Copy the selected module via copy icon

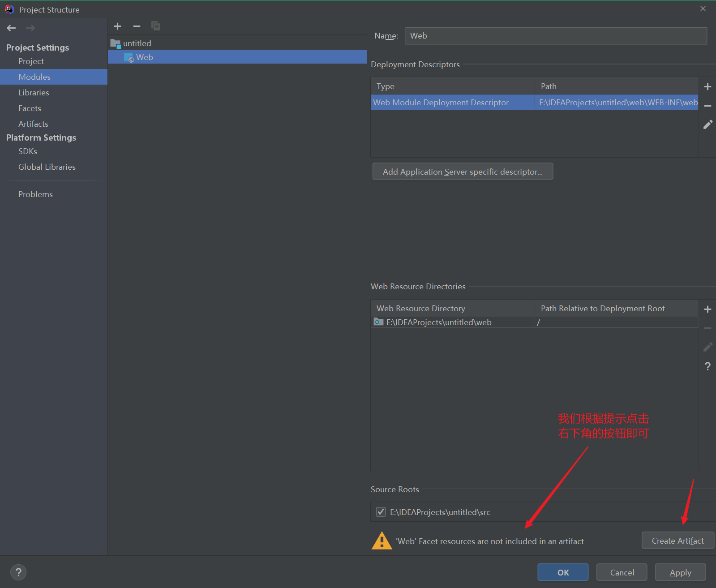pyautogui.click(x=155, y=26)
